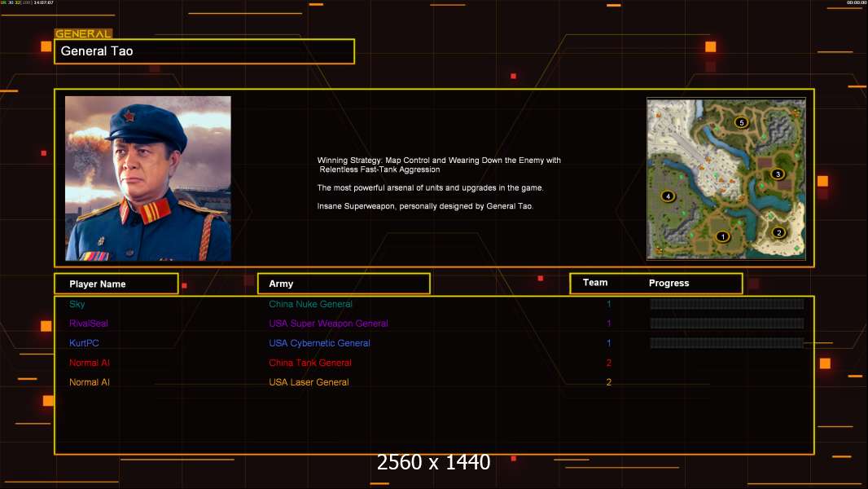Click the General Tao portrait image

148,178
